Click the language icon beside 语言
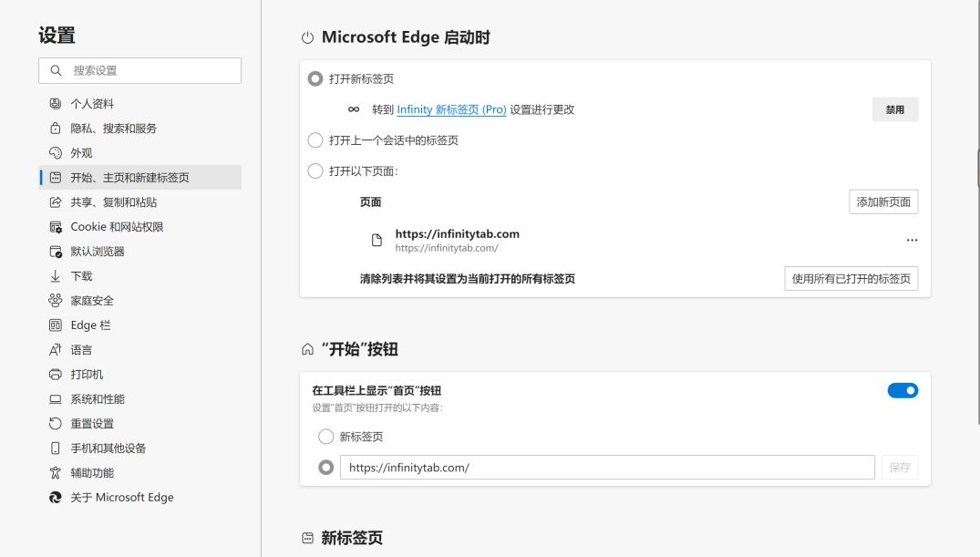980x557 pixels. 56,349
